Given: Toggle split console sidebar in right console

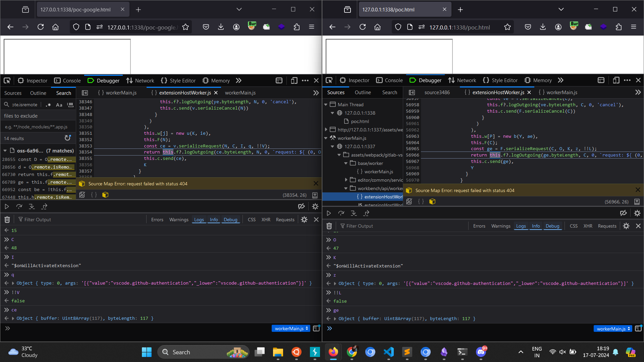Looking at the screenshot, I should (638, 328).
